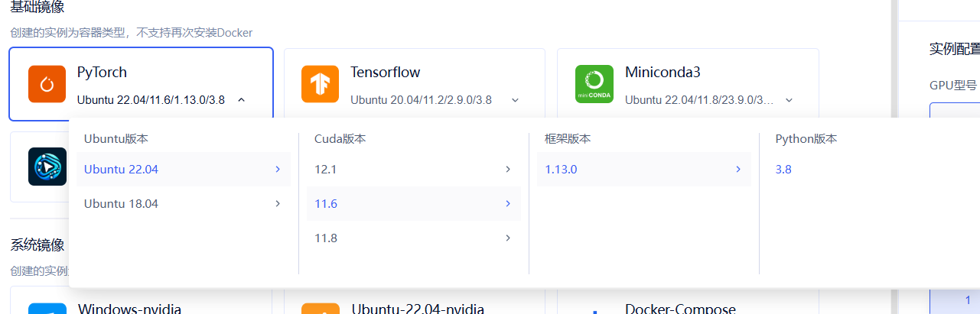Click the Miniconda3 green logo icon
980x314 pixels.
[x=594, y=84]
